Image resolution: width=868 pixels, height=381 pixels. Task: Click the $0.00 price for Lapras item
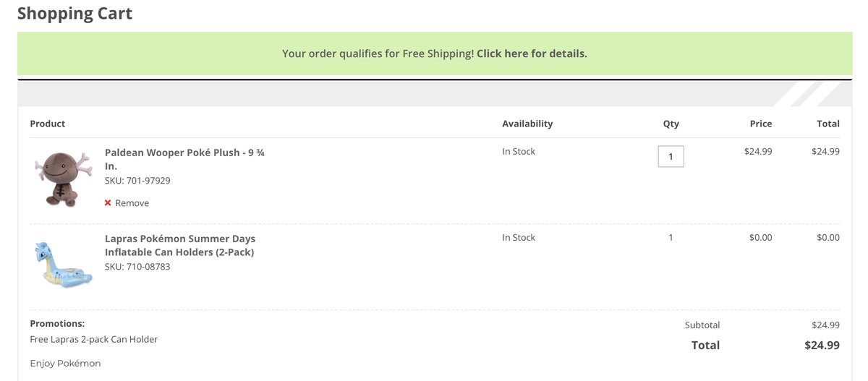coord(761,237)
